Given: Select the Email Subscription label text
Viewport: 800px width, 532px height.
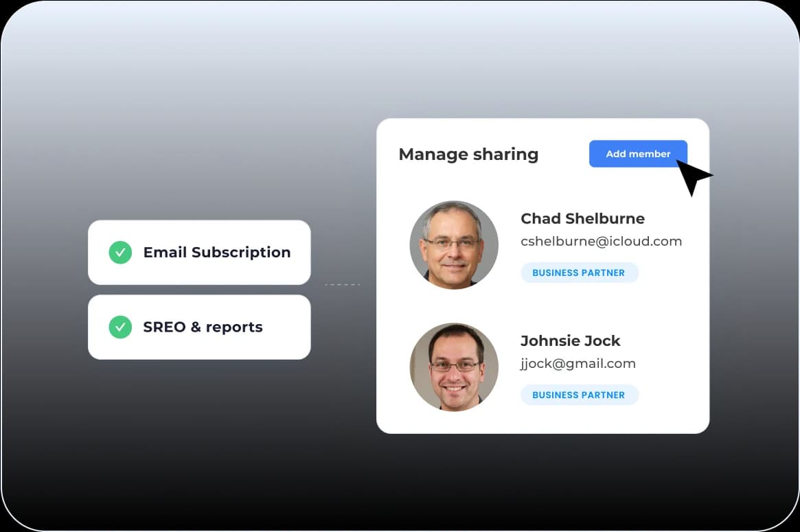Looking at the screenshot, I should pyautogui.click(x=216, y=252).
